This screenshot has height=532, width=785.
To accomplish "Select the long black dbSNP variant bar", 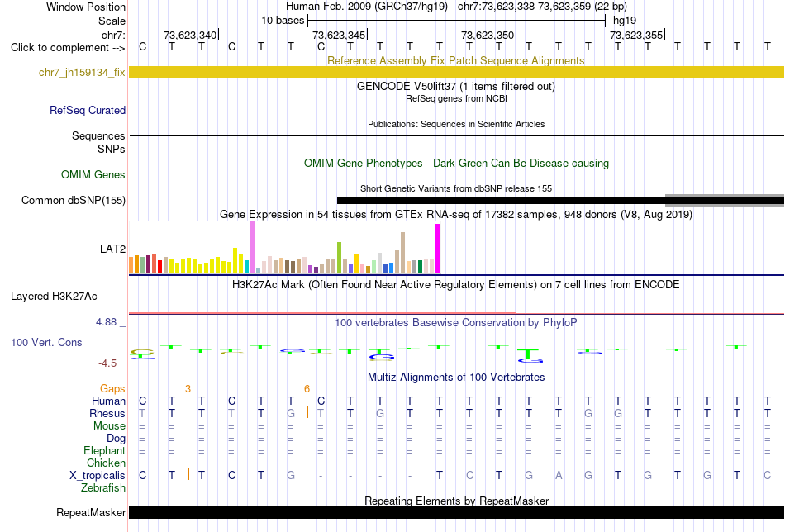I will pos(560,201).
